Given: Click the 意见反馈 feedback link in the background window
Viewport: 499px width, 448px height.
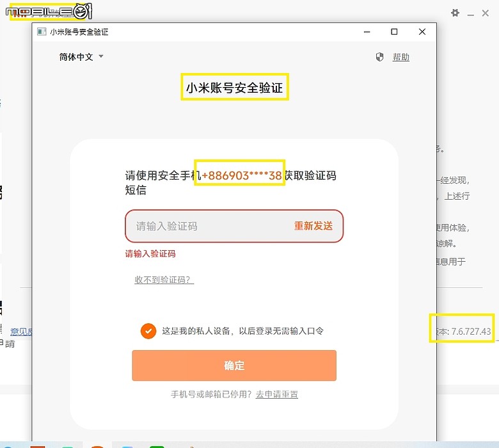Looking at the screenshot, I should (21, 332).
